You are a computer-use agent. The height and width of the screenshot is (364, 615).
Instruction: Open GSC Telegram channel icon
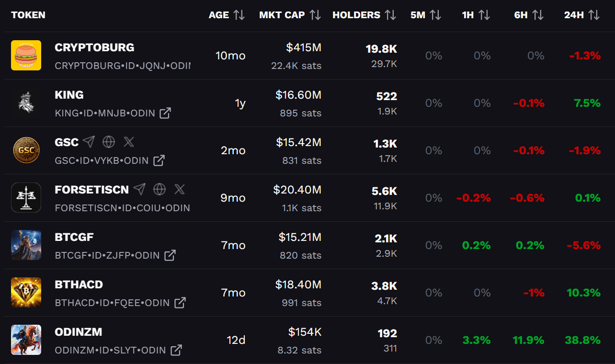point(89,142)
